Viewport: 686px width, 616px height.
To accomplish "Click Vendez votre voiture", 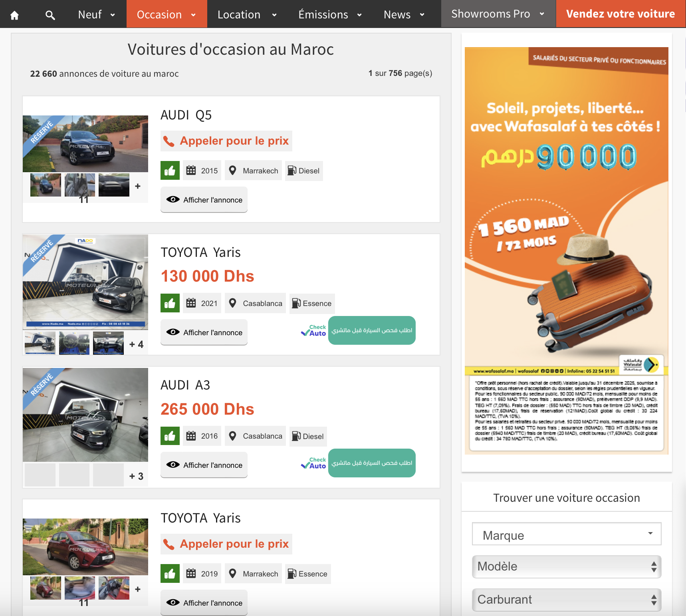I will (621, 14).
